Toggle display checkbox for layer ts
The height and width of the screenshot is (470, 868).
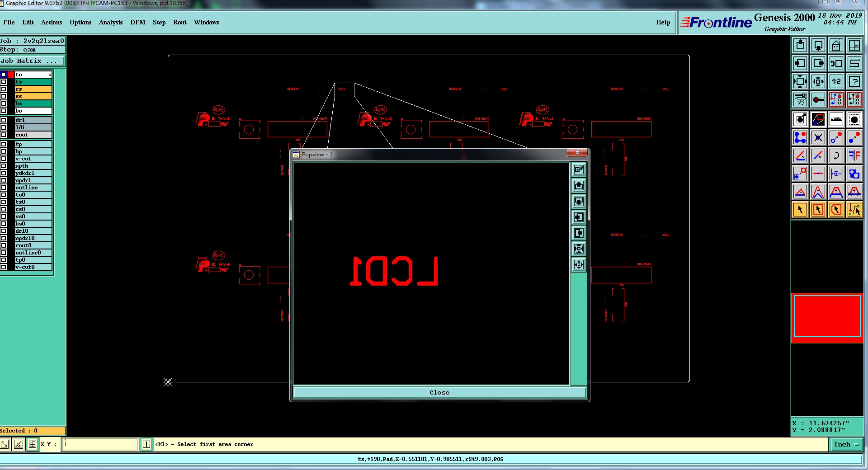tap(4, 82)
